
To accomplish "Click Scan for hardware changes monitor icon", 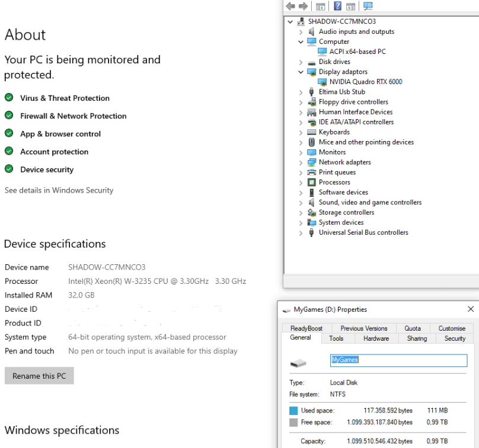I will 368,6.
